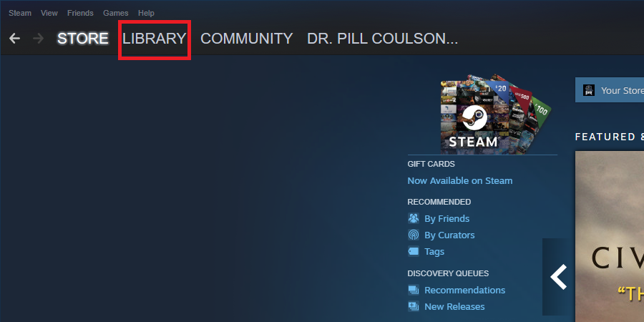Open the Help menu

click(146, 13)
